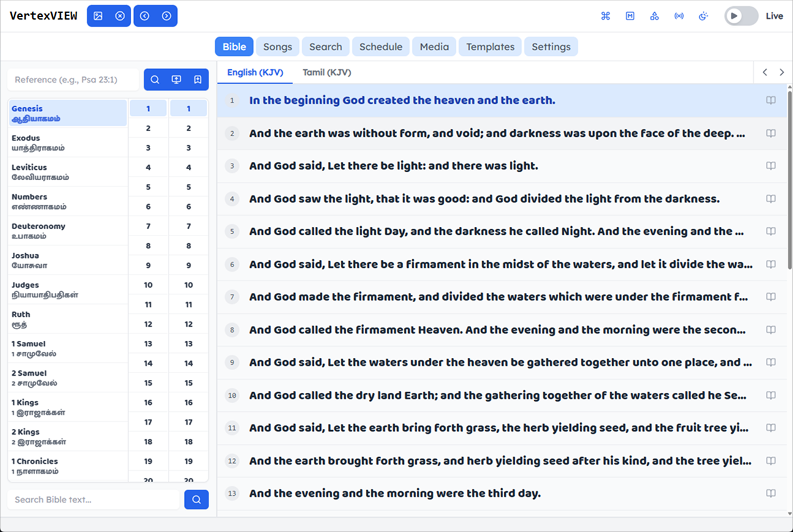Click the command key shortcuts icon

pyautogui.click(x=605, y=16)
